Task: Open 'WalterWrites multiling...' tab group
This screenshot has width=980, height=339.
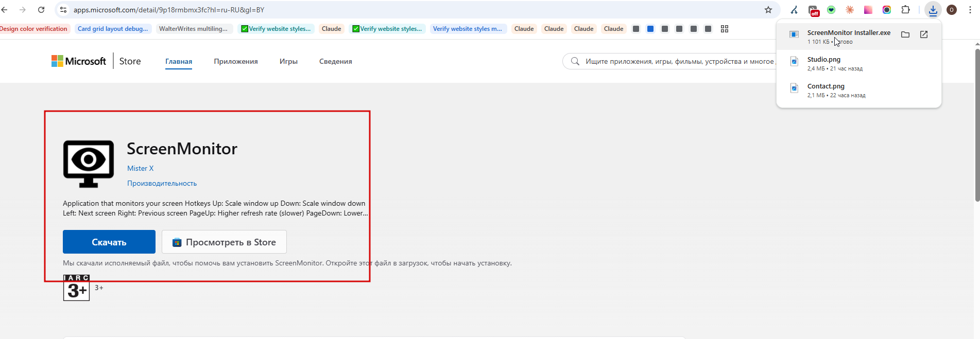Action: click(194, 29)
